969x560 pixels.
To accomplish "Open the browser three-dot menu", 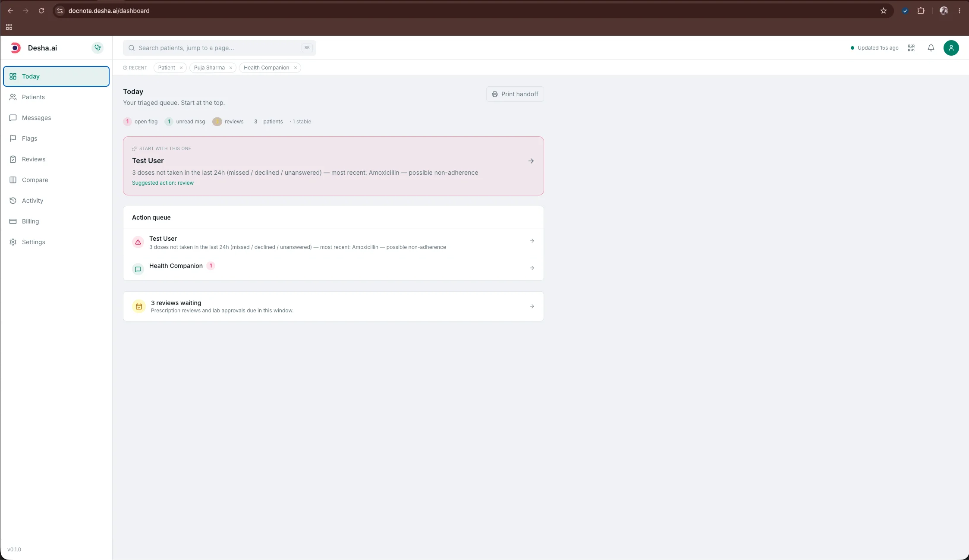I will 960,11.
